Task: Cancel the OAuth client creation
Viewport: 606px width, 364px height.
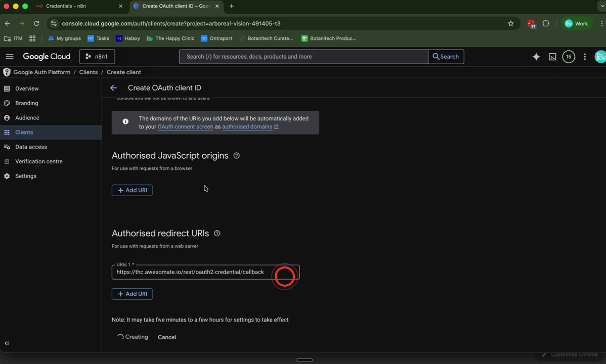Action: 167,337
